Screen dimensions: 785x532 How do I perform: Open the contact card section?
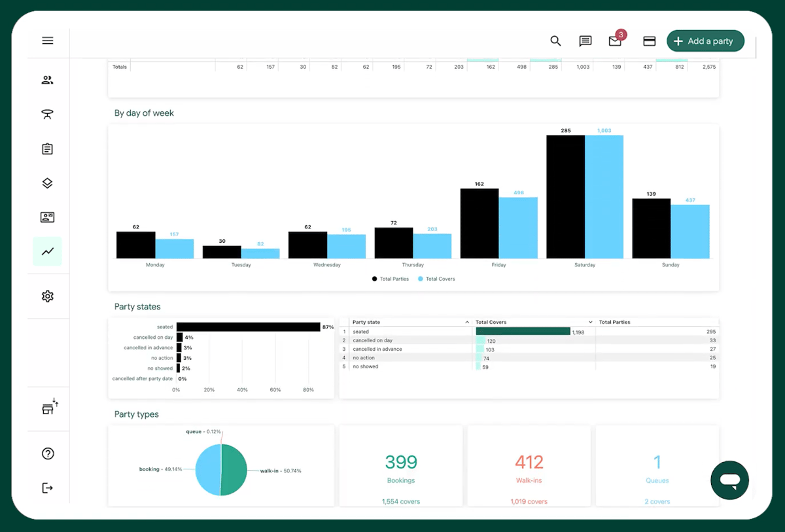(x=47, y=217)
